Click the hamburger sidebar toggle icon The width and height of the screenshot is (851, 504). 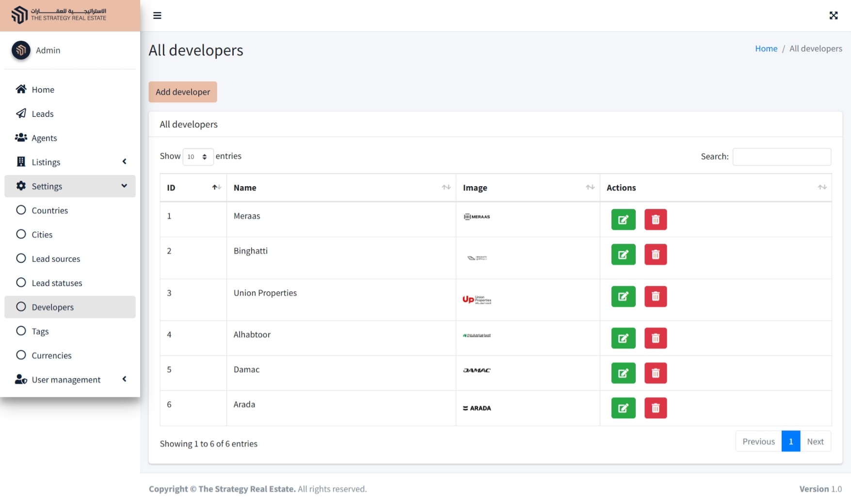tap(157, 16)
